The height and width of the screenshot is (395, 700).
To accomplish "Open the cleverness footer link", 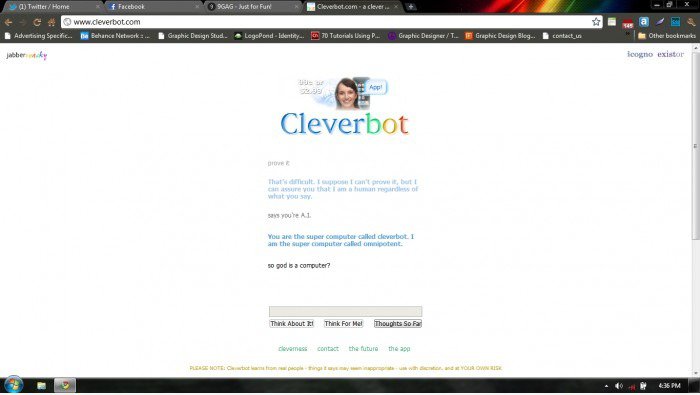I will pyautogui.click(x=293, y=349).
